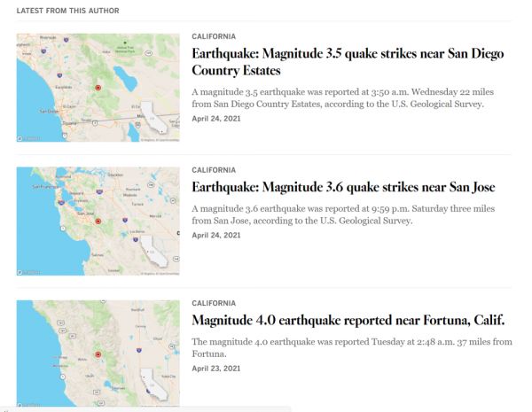Open the Magnitude 4.0 Fortuna earthquake headline

(x=348, y=320)
